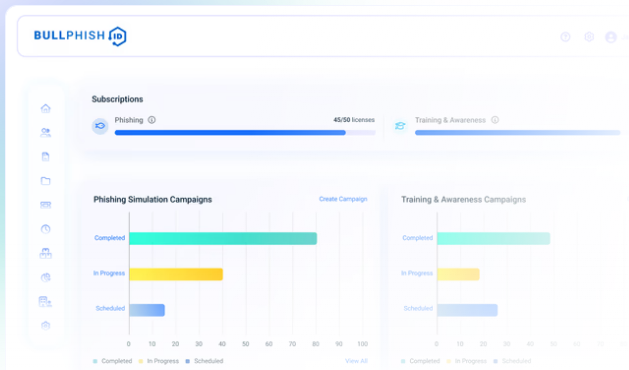Click the Completed label in Training & Awareness chart
The height and width of the screenshot is (370, 629).
click(x=418, y=238)
